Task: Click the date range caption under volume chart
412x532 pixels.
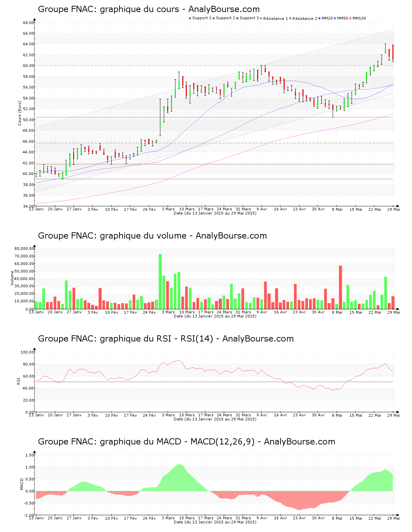Action: (215, 316)
